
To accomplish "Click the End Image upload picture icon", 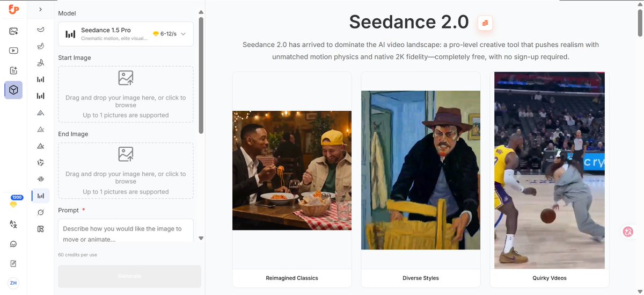I will click(126, 154).
